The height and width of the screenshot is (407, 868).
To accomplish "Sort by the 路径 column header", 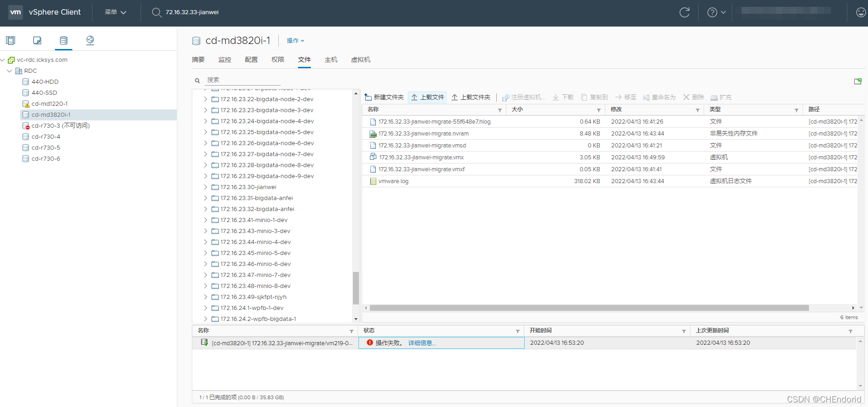I will (814, 109).
